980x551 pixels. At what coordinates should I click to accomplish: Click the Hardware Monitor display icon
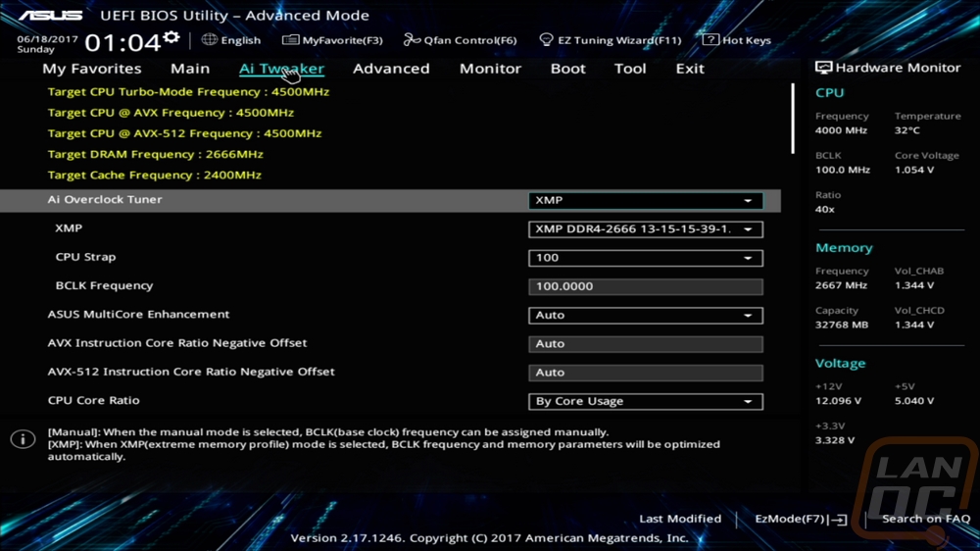[x=824, y=69]
